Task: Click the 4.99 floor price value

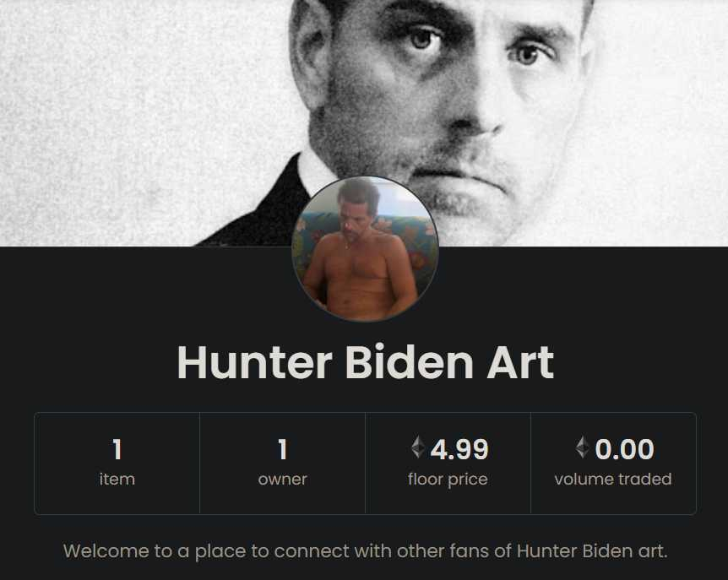Action: coord(459,449)
